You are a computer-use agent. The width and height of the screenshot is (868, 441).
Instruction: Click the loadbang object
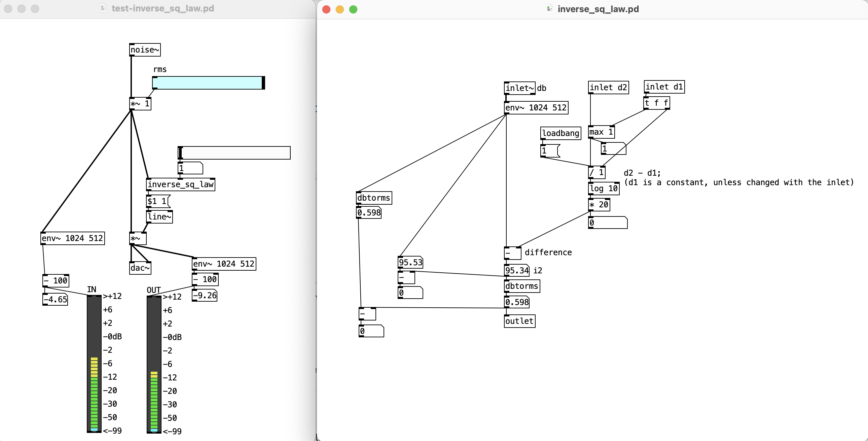point(561,133)
